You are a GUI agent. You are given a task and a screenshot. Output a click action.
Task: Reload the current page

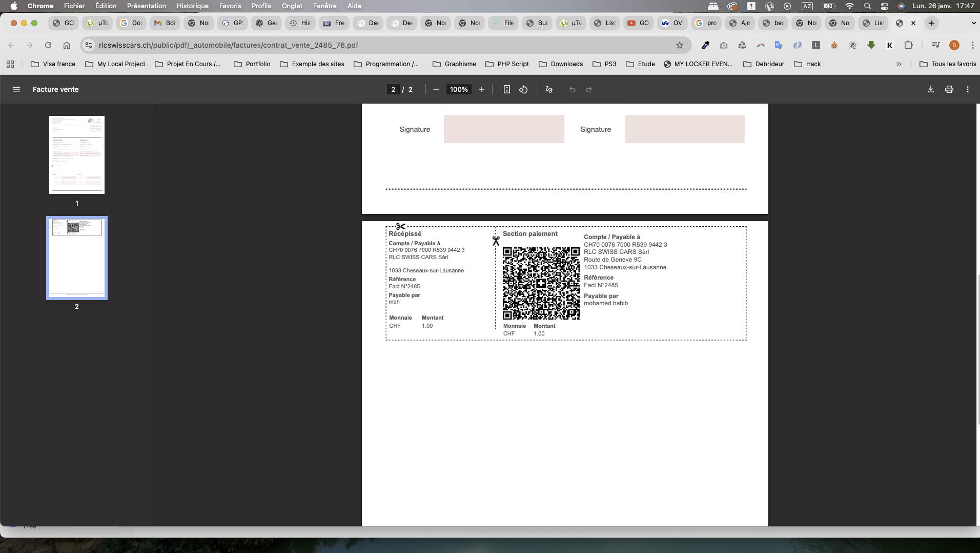pyautogui.click(x=48, y=45)
